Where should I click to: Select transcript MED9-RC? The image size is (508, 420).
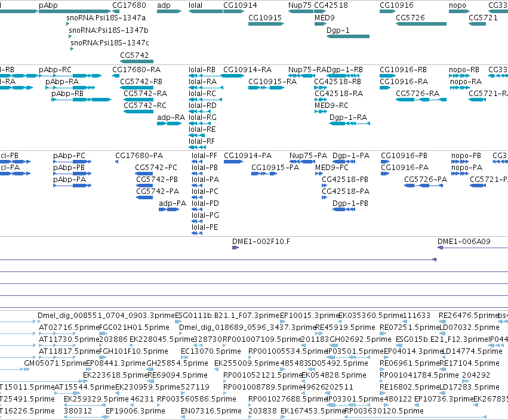331,106
